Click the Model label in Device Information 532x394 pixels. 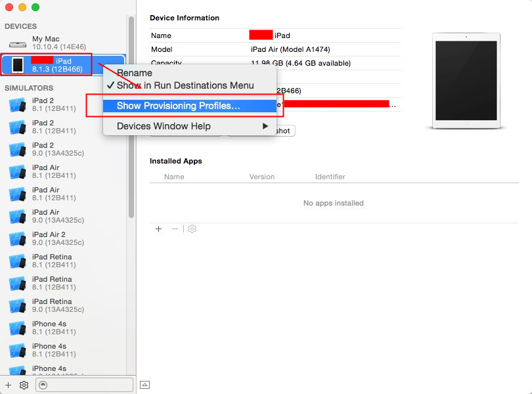(162, 49)
